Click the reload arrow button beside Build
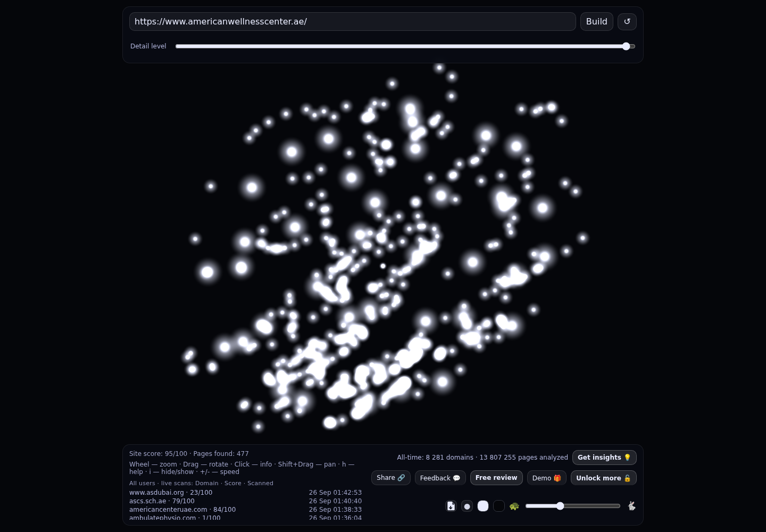This screenshot has width=766, height=532. (627, 21)
